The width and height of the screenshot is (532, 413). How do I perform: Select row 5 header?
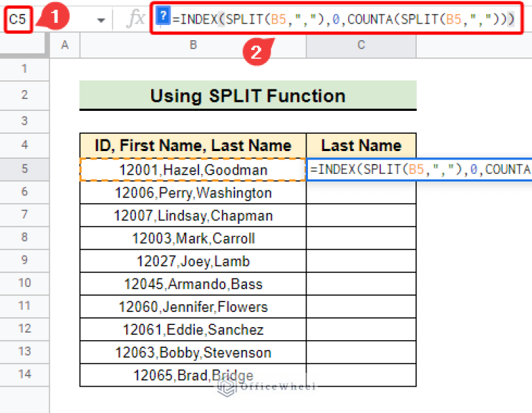point(24,169)
